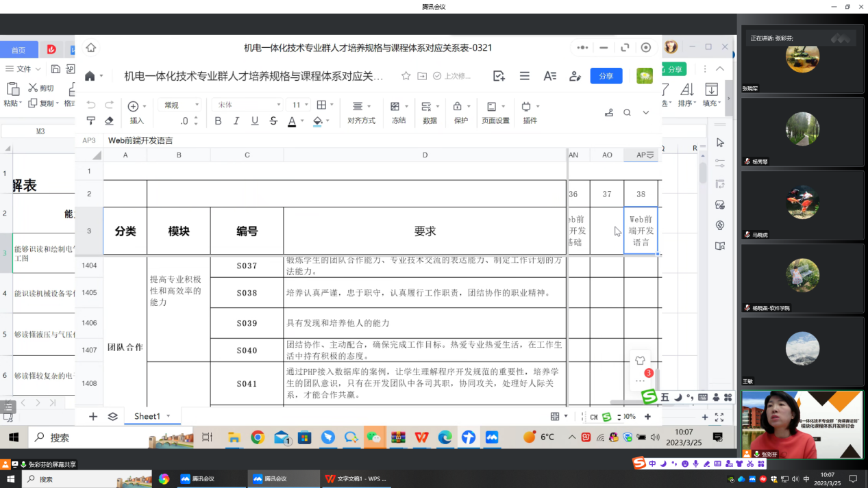Click the fill color bucket swatch

point(317,121)
